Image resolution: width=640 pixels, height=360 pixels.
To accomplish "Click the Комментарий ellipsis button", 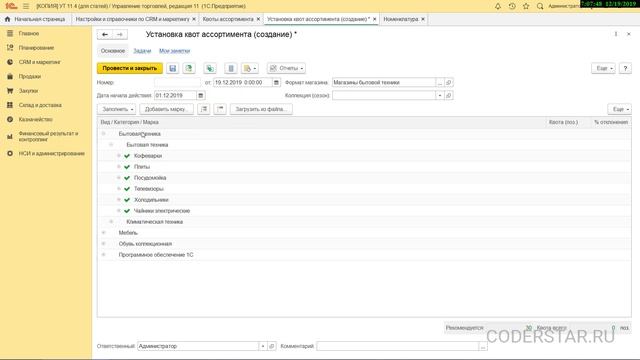I will coord(483,346).
